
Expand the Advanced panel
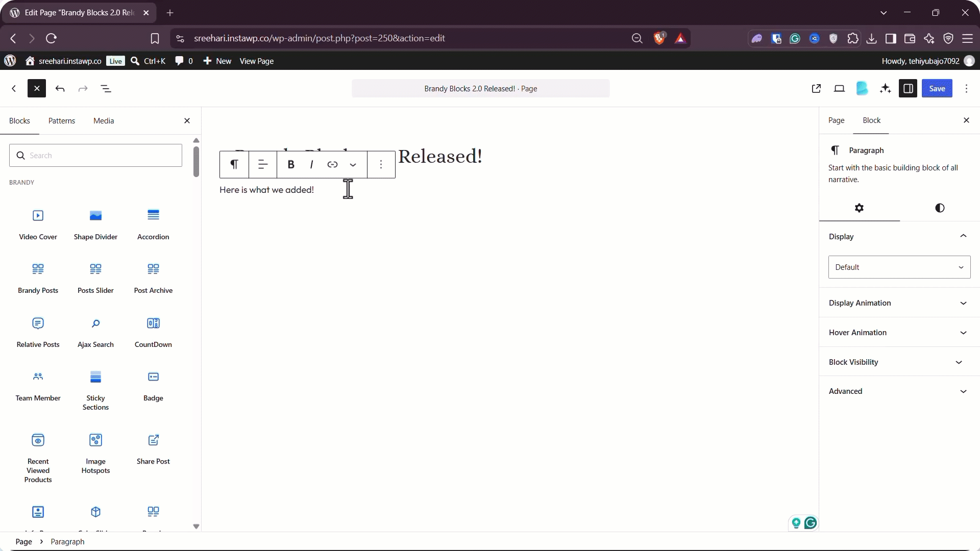tap(899, 391)
